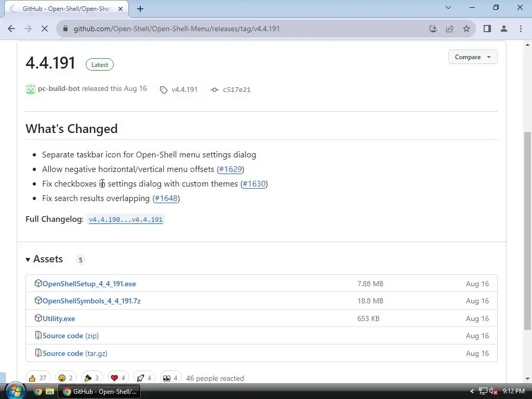Click the forward navigation arrow
This screenshot has width=532, height=399.
click(28, 29)
